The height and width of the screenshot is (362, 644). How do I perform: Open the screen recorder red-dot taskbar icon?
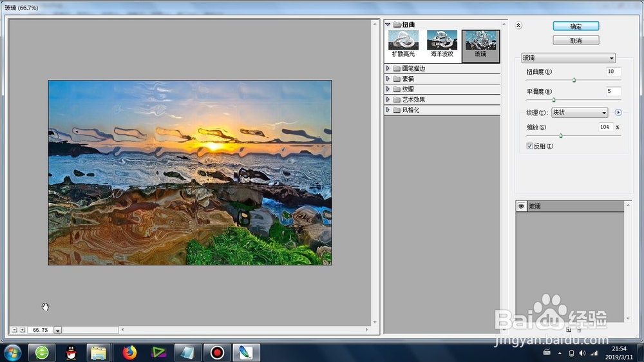pyautogui.click(x=217, y=352)
